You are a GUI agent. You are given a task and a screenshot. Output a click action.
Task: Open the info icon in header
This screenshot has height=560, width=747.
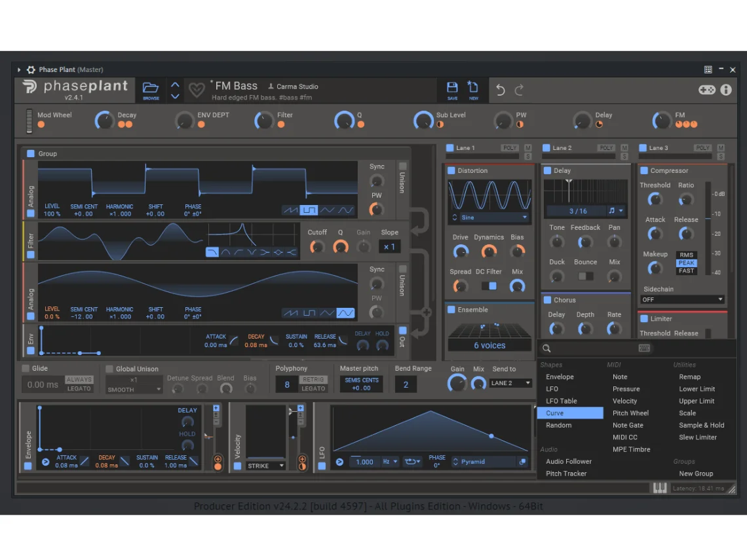(x=726, y=90)
